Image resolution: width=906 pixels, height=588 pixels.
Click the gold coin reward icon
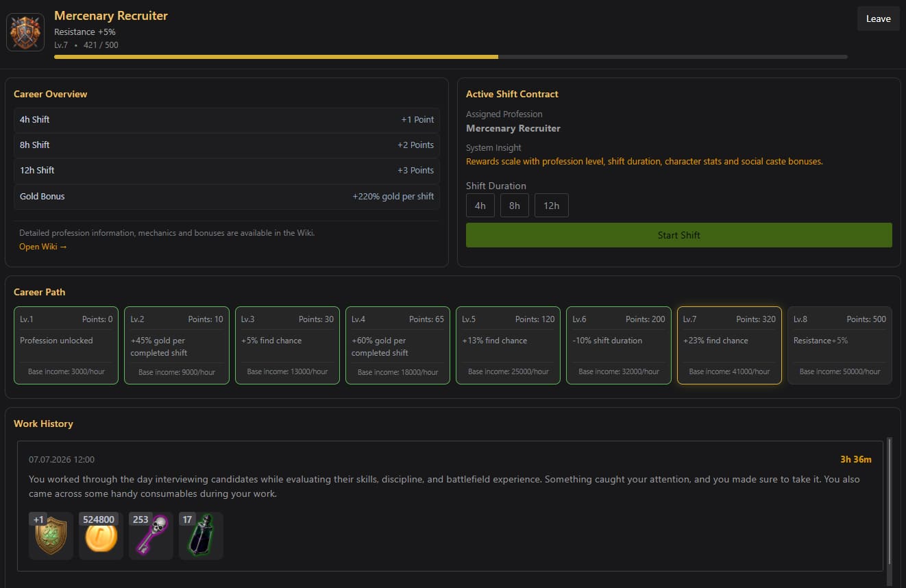[x=101, y=536]
